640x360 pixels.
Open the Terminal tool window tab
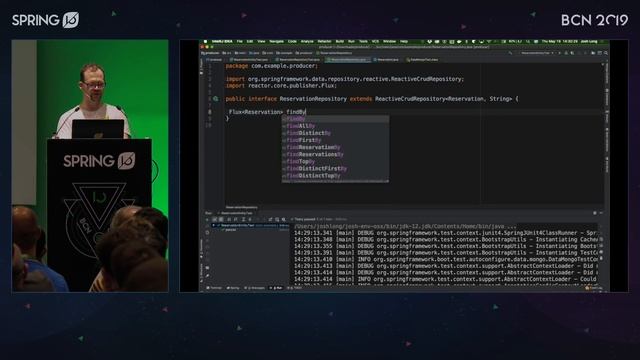214,288
